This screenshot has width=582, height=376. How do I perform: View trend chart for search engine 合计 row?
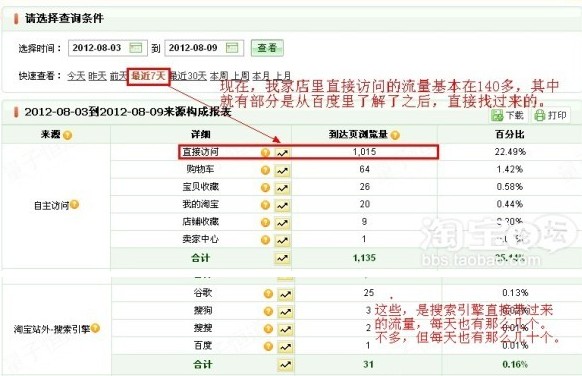coord(285,364)
